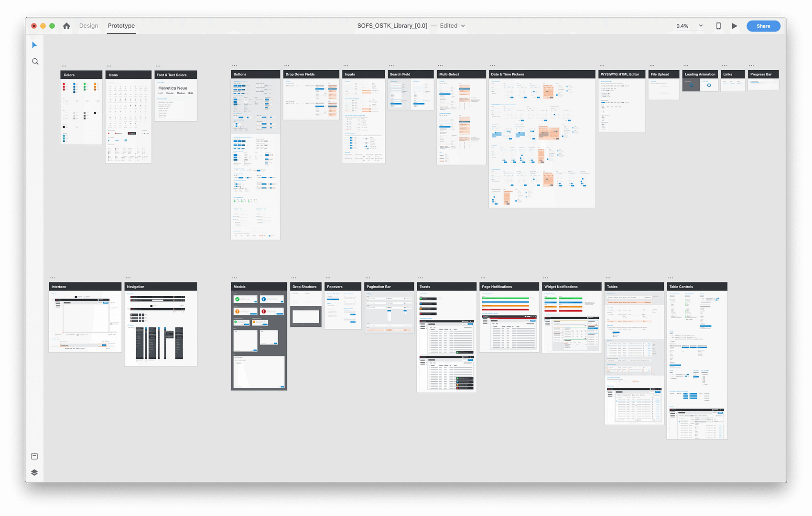Click the Page Notifications artboard thumbnail

pyautogui.click(x=509, y=320)
